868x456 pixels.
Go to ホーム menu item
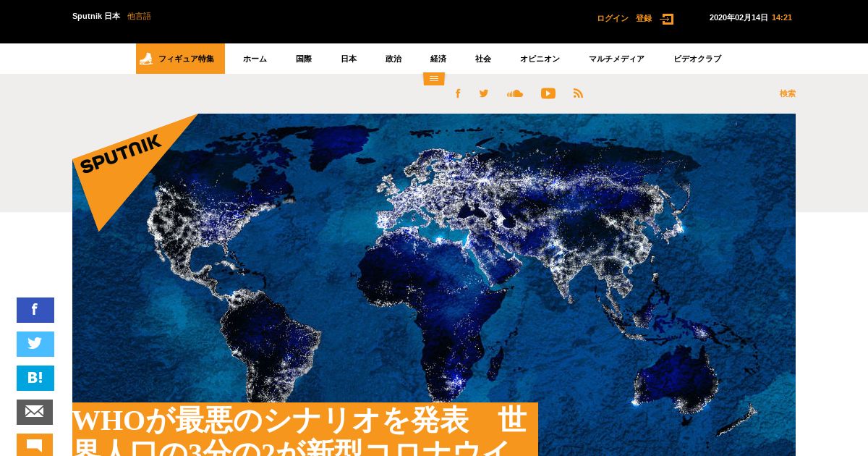pos(255,59)
